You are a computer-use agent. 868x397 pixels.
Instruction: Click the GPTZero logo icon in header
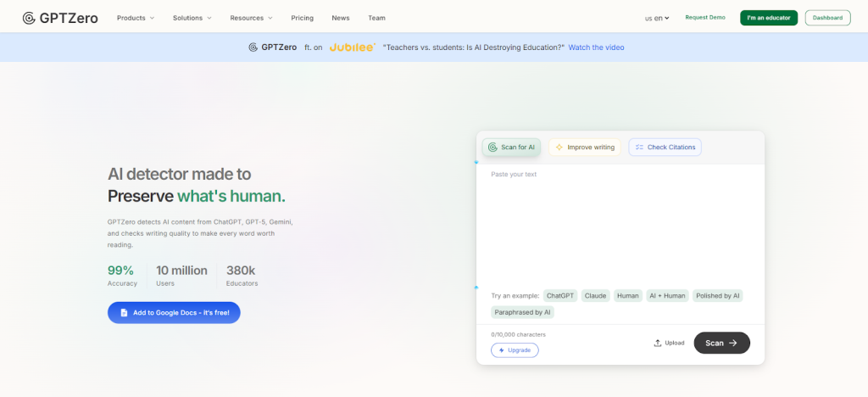29,18
